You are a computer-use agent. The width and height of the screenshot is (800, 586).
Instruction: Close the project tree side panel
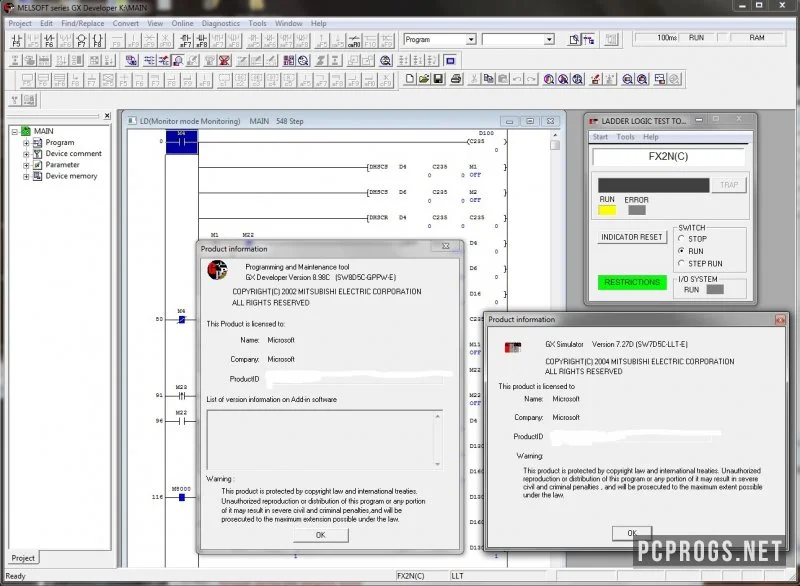point(107,116)
